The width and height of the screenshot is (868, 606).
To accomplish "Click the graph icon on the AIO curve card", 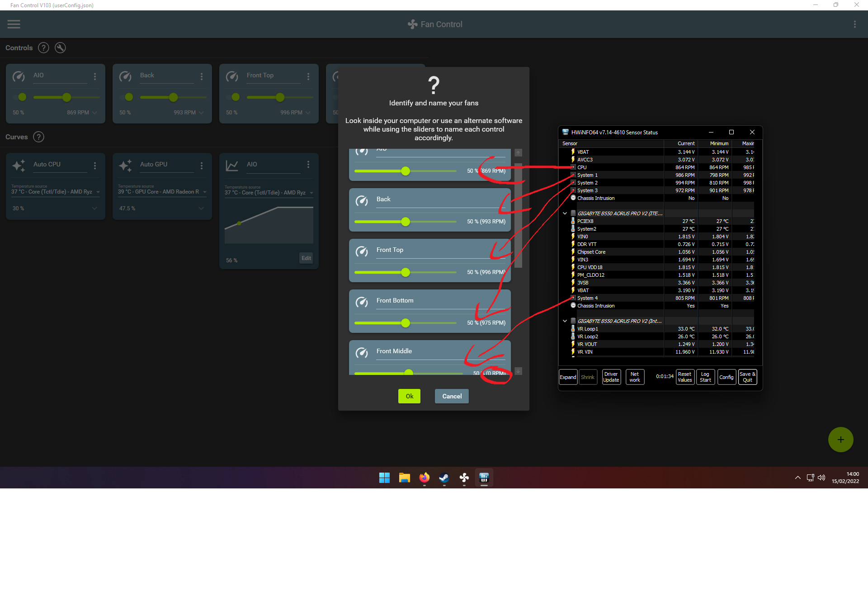I will coord(232,166).
